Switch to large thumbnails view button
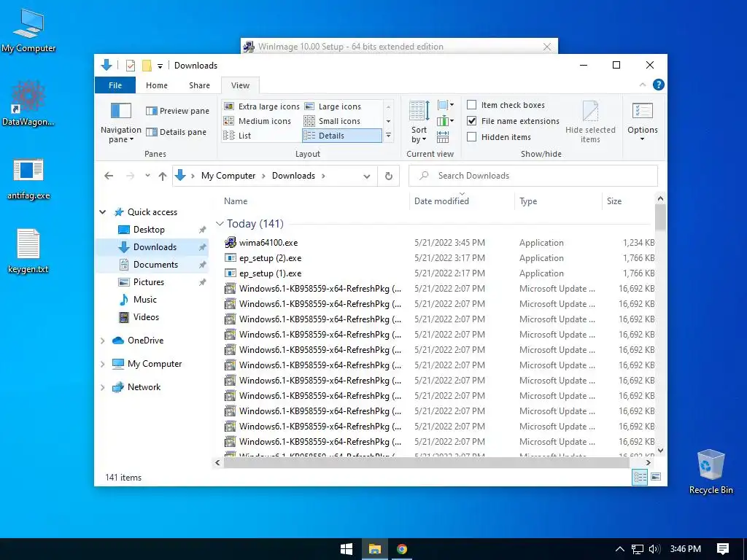This screenshot has width=747, height=560. click(656, 477)
